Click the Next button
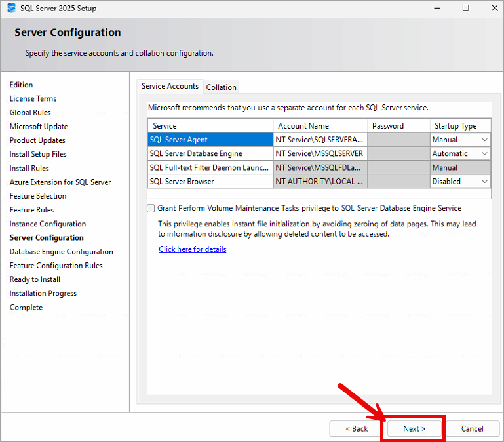The height and width of the screenshot is (442, 504). coord(414,428)
